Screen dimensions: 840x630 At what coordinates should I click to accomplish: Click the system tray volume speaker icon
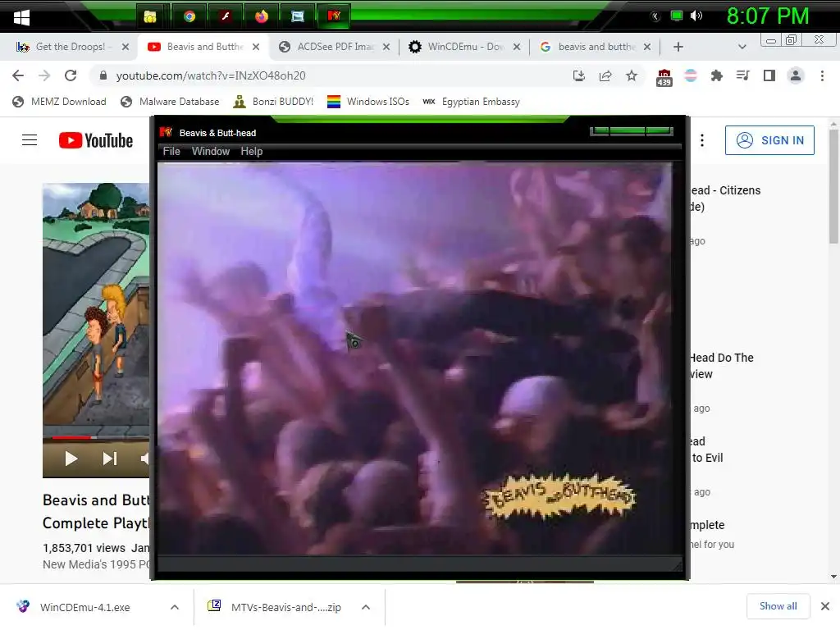pos(696,16)
